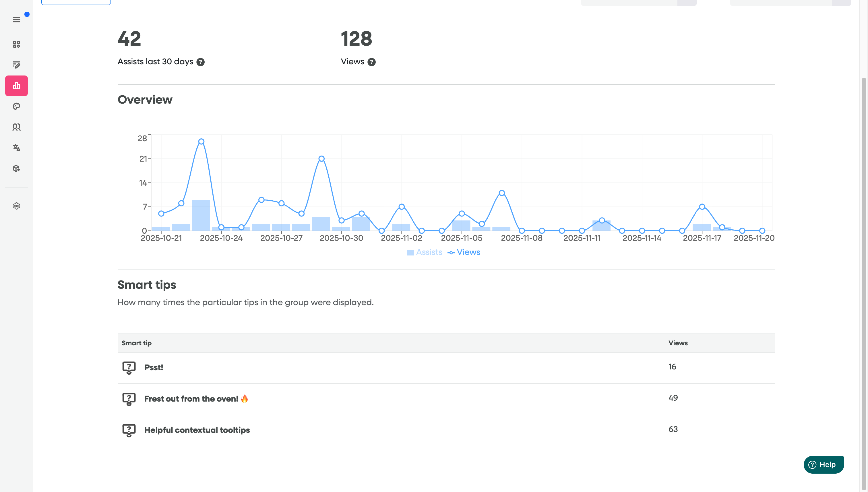Open the Psst! smart tip row
This screenshot has height=492, width=868.
pos(154,368)
